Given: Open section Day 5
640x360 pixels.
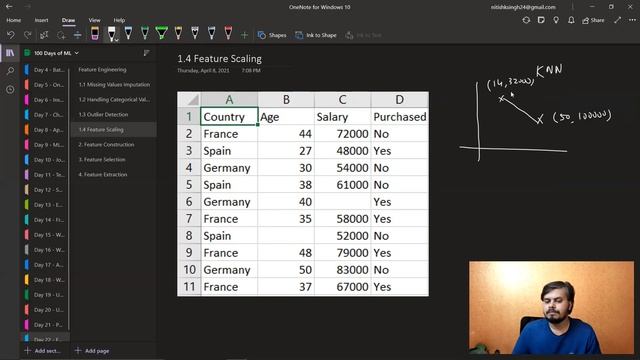Looking at the screenshot, I should (45, 85).
